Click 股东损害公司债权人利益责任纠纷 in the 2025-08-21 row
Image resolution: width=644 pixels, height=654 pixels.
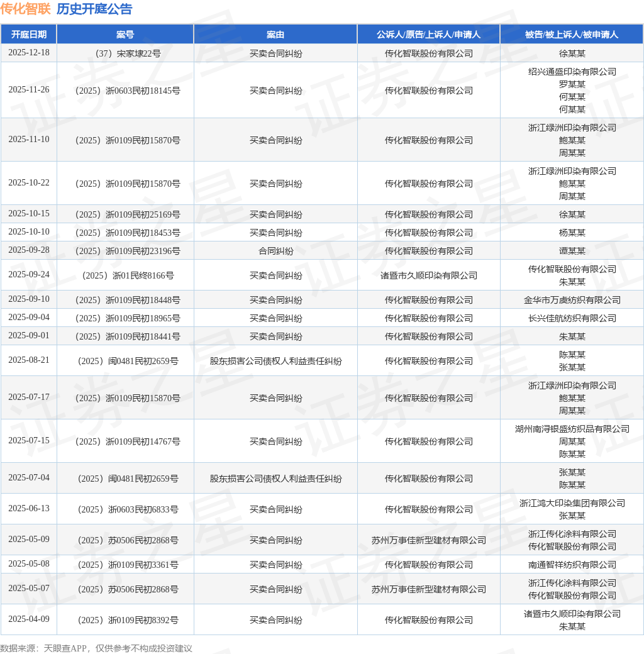tap(275, 361)
